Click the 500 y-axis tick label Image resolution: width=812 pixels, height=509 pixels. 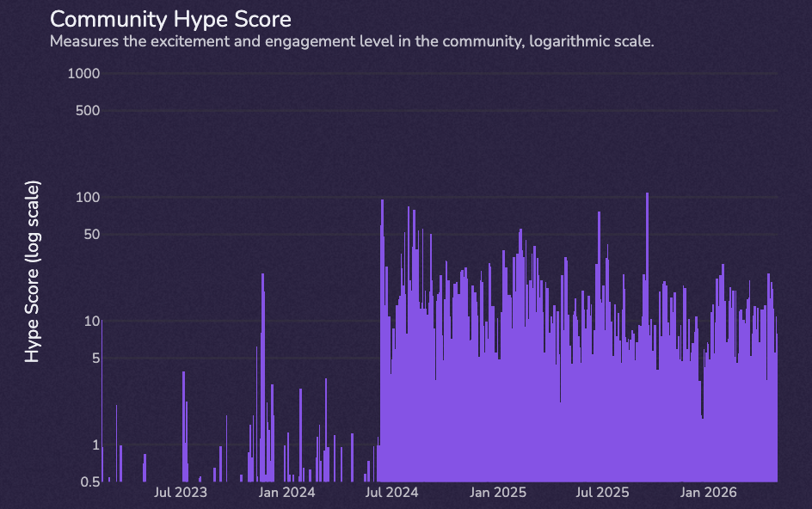pos(88,110)
